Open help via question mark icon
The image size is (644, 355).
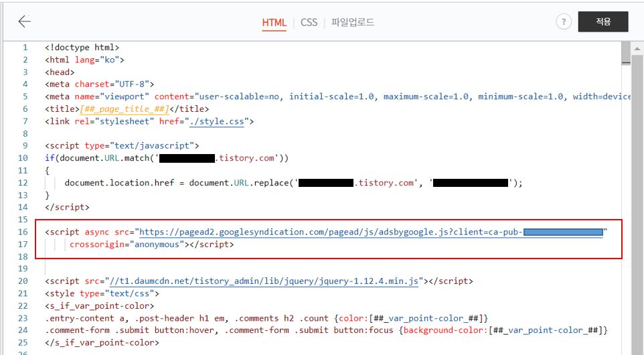pyautogui.click(x=564, y=21)
